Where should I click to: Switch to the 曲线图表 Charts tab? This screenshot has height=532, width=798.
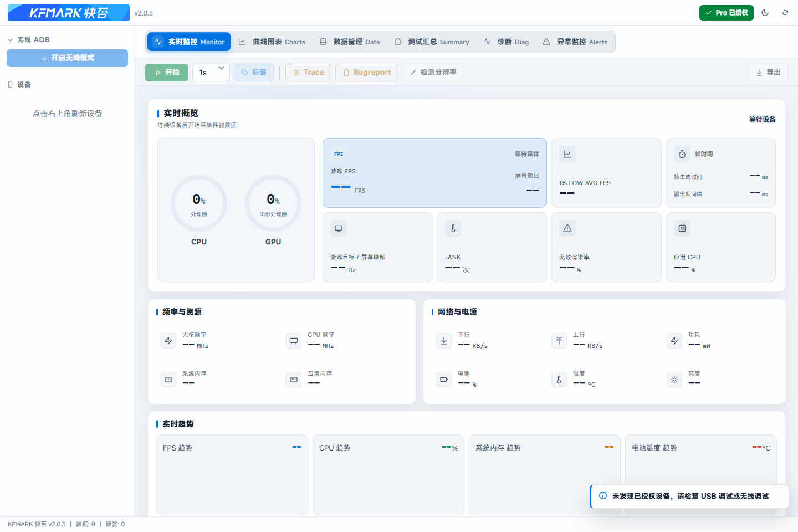[272, 42]
